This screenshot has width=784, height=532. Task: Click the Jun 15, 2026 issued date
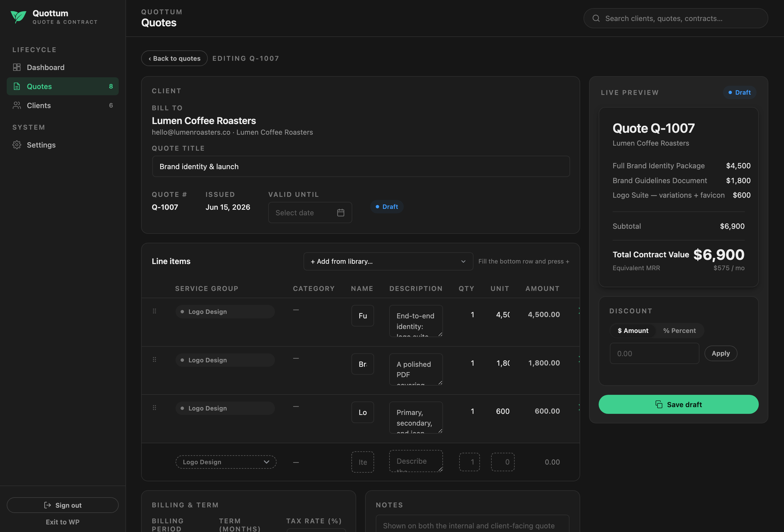228,207
